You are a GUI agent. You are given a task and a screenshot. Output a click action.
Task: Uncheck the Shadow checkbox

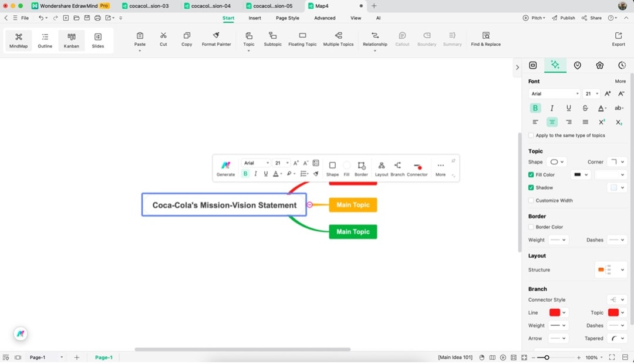click(x=531, y=188)
